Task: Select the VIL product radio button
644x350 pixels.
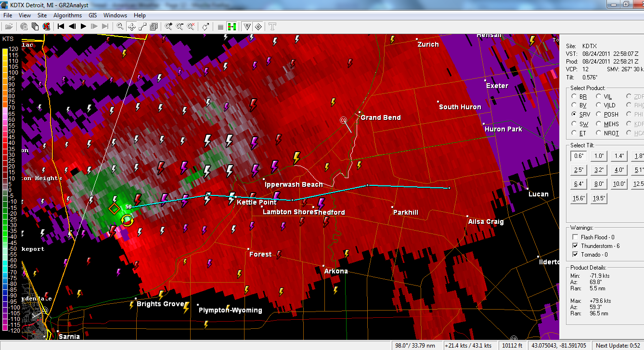Action: pos(599,96)
